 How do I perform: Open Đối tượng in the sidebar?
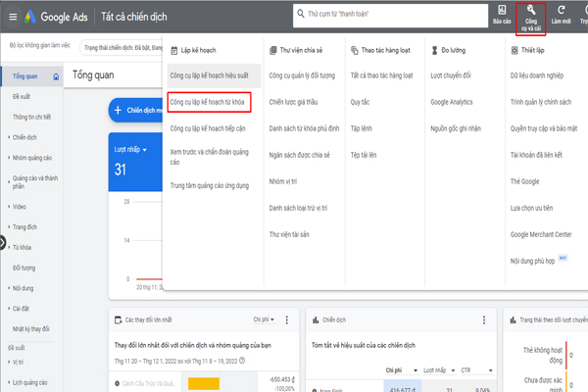pyautogui.click(x=24, y=268)
